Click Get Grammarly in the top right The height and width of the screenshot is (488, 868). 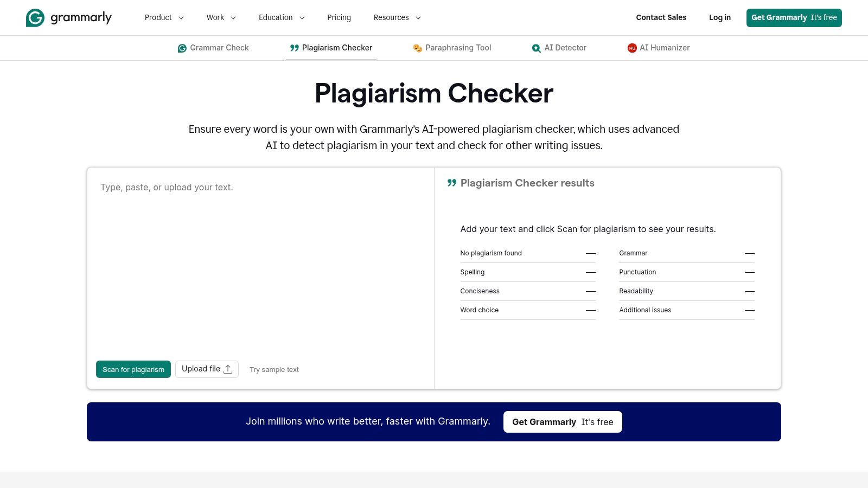794,17
